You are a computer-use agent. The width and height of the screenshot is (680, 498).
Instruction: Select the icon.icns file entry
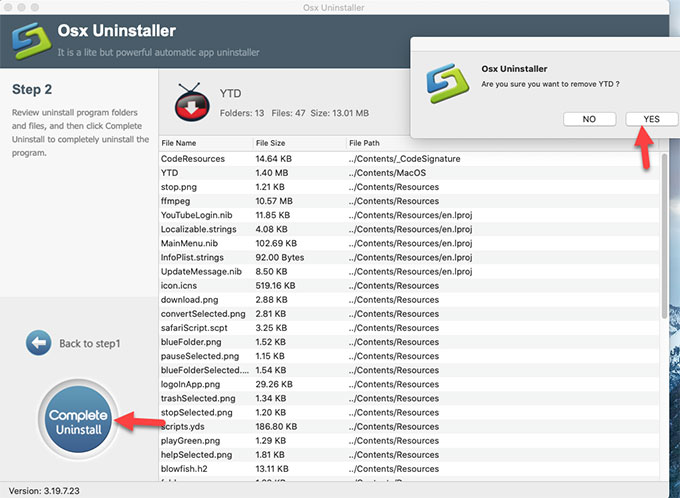coord(182,285)
